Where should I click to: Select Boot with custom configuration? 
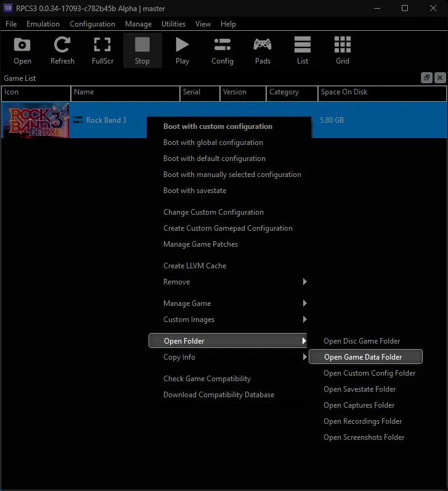pos(229,126)
